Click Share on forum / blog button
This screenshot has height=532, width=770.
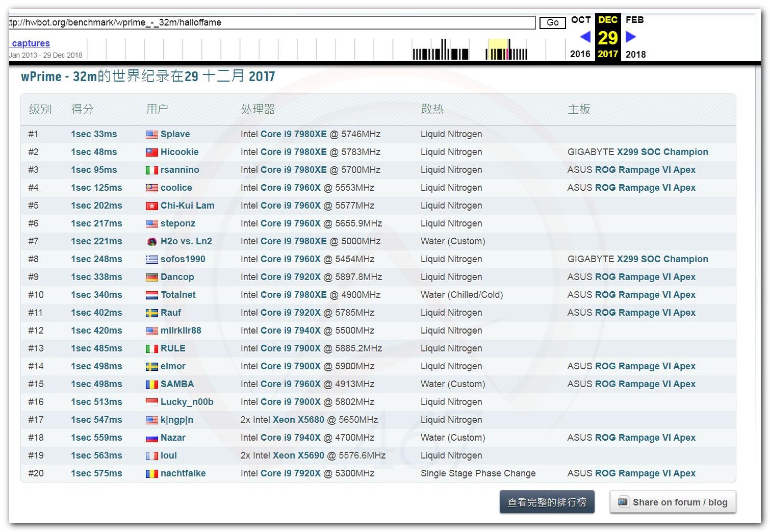(673, 502)
